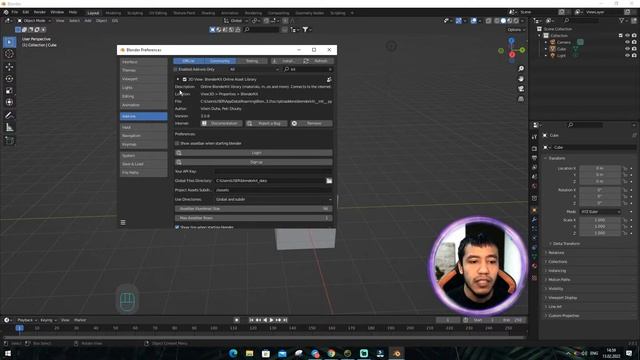
Task: Toggle camera view icon in viewport
Action: tap(521, 89)
